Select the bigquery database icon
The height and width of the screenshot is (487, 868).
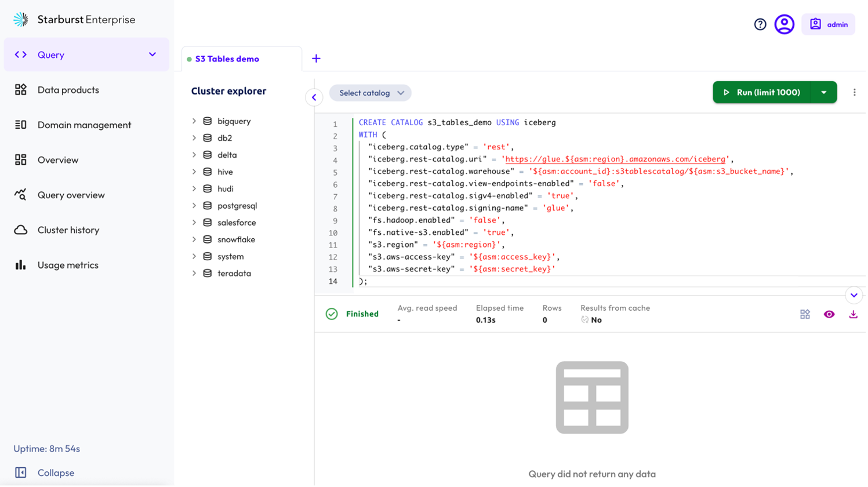[208, 121]
